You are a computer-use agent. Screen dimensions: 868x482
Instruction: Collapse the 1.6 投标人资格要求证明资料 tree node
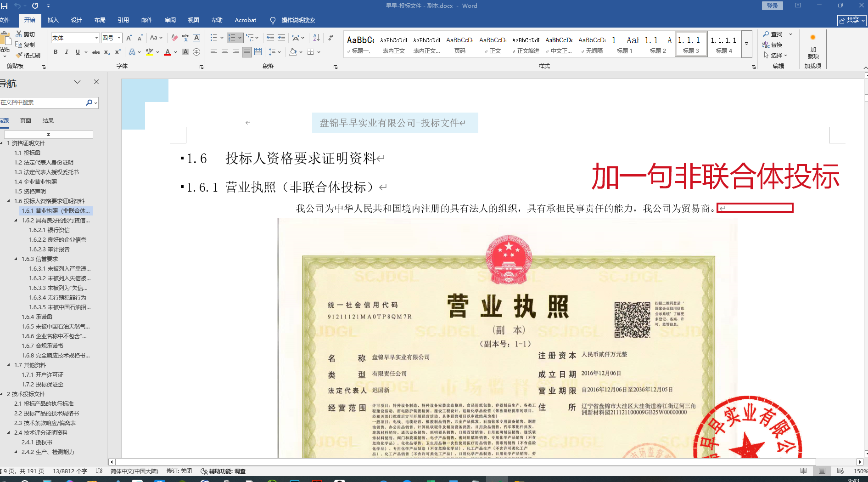tap(9, 201)
